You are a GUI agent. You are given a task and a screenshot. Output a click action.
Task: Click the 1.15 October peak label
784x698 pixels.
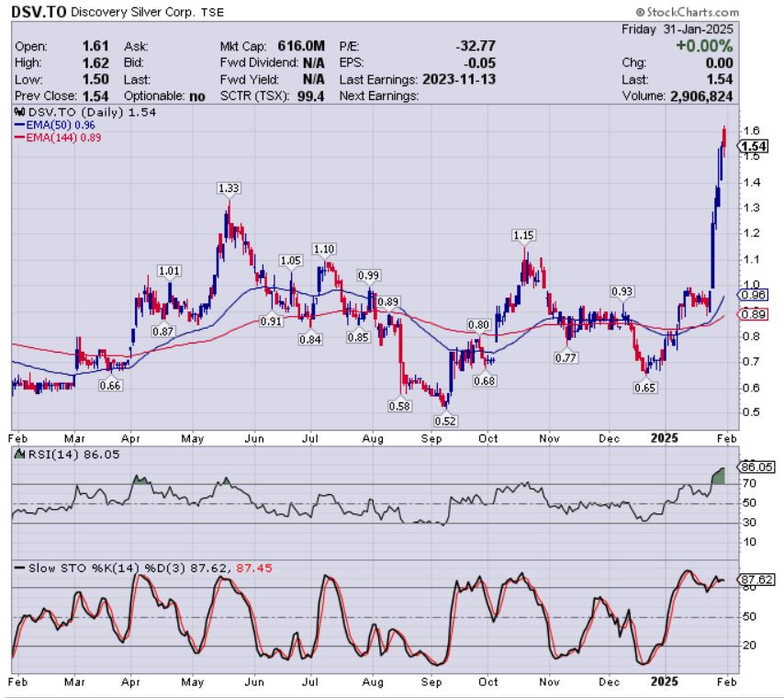coord(523,235)
